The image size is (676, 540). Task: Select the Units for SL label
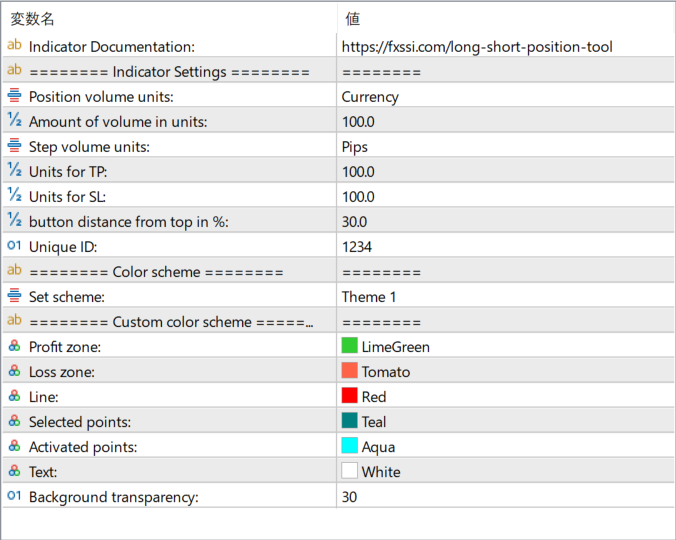click(x=67, y=197)
